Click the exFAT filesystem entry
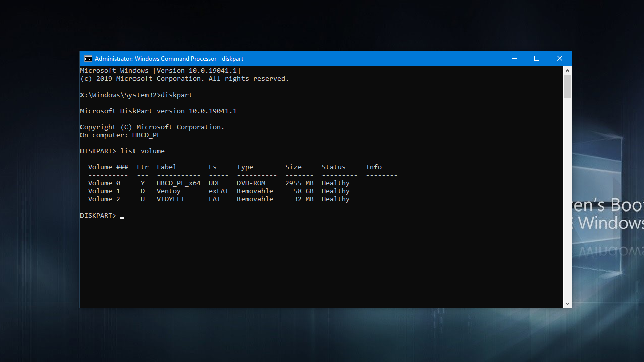 tap(218, 191)
